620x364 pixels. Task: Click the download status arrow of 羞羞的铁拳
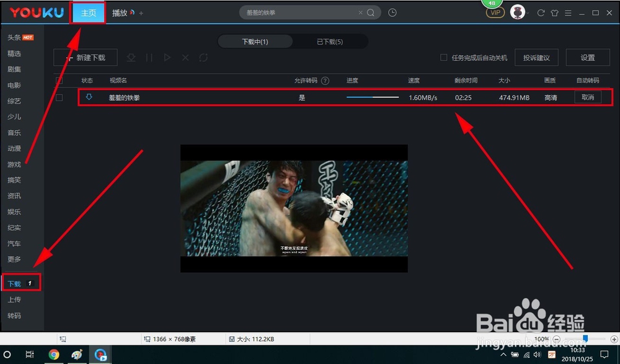tap(89, 97)
